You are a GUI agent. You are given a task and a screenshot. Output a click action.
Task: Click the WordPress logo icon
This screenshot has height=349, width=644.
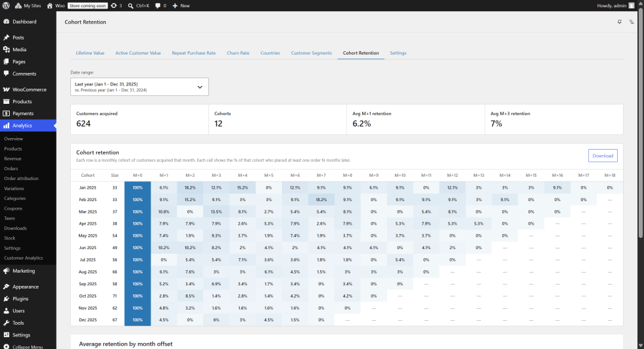pyautogui.click(x=6, y=6)
